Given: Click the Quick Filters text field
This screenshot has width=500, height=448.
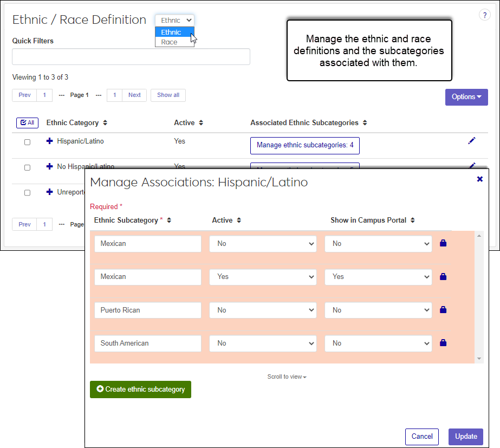Looking at the screenshot, I should (x=131, y=57).
